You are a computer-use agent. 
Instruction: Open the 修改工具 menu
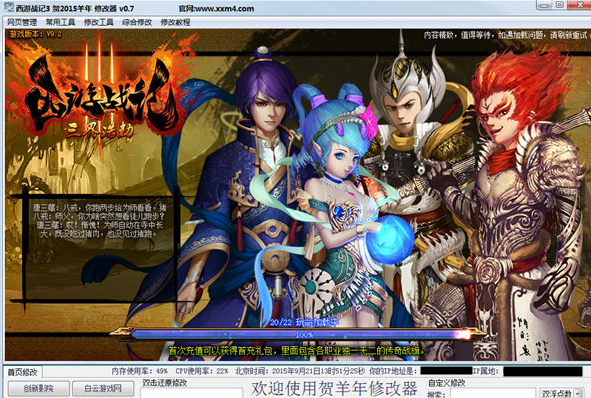(x=99, y=22)
